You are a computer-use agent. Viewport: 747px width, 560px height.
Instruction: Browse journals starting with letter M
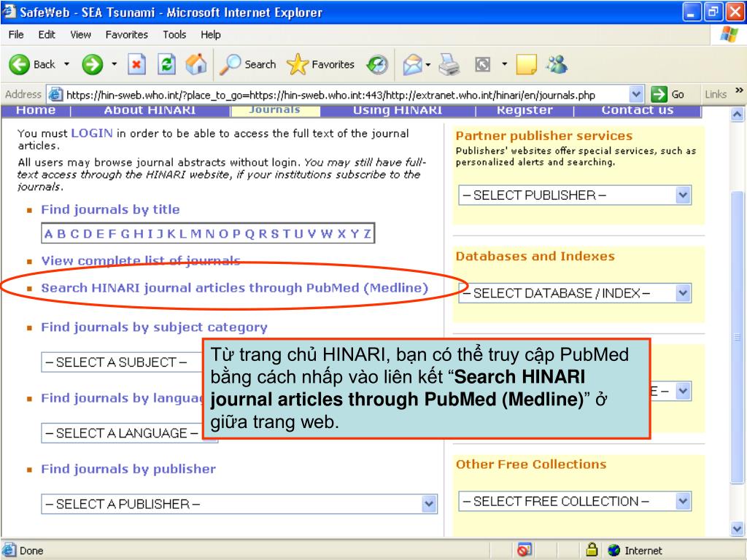click(196, 234)
